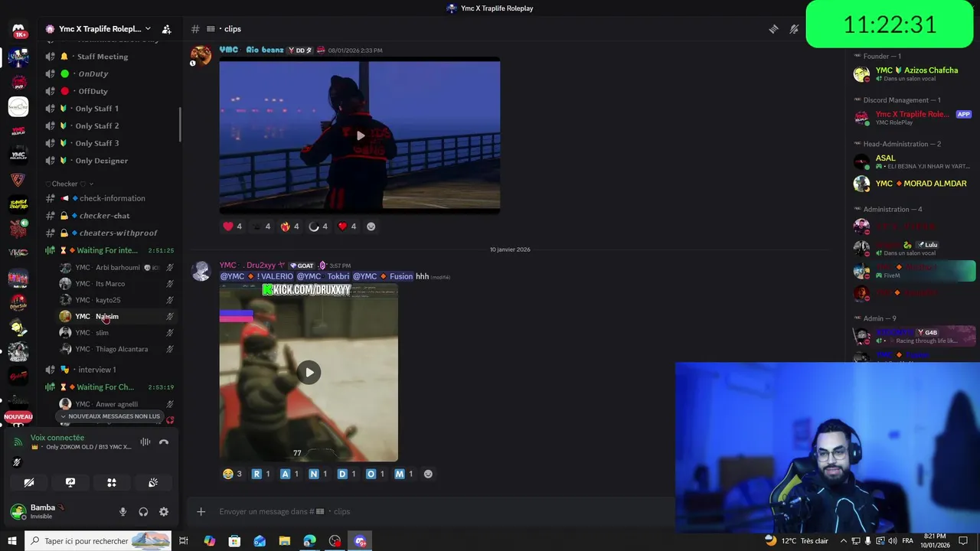Viewport: 980px width, 551px height.
Task: Select user kayto25 in voice list
Action: [x=116, y=300]
